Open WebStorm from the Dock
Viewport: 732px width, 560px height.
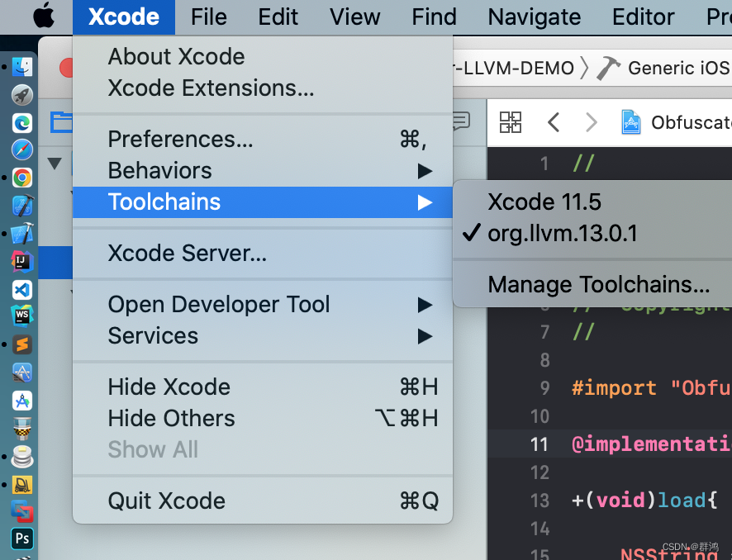(22, 316)
